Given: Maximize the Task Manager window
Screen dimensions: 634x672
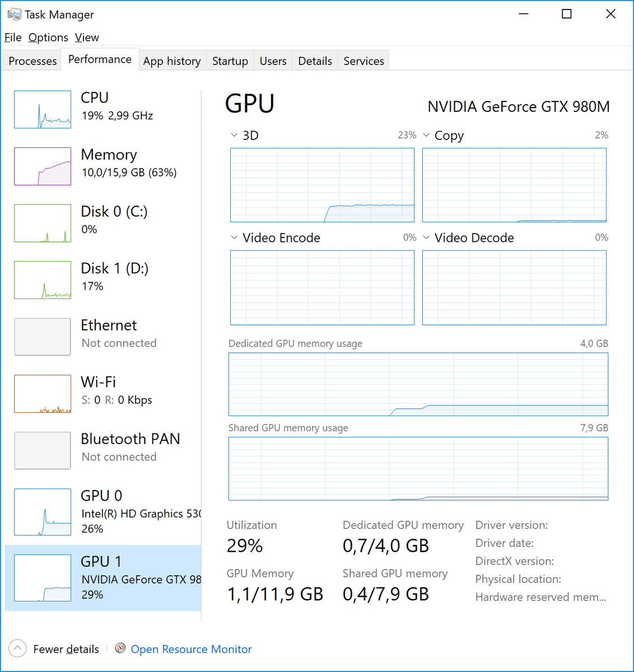Looking at the screenshot, I should tap(567, 14).
